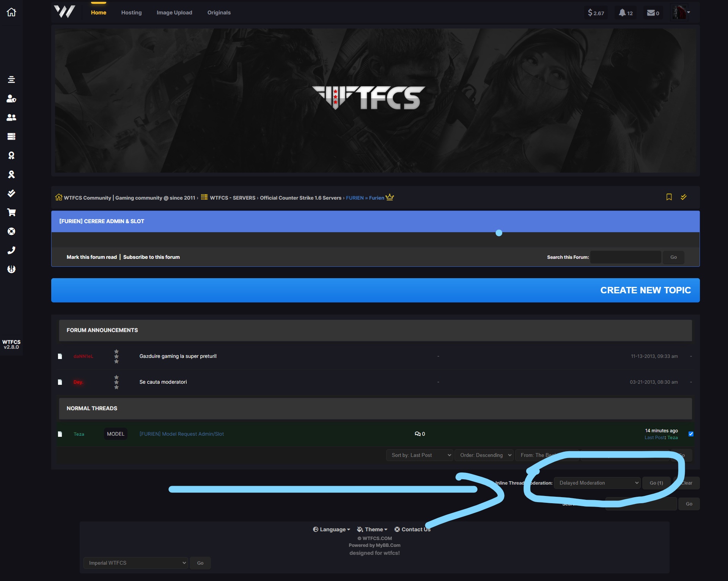Image resolution: width=728 pixels, height=581 pixels.
Task: Open the messages envelope icon
Action: click(x=653, y=13)
